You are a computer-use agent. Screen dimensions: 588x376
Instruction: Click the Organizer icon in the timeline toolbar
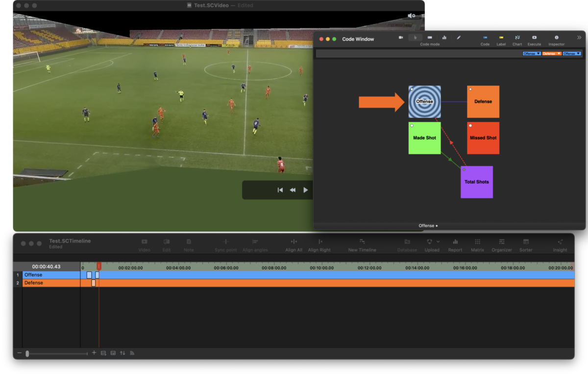pyautogui.click(x=501, y=242)
